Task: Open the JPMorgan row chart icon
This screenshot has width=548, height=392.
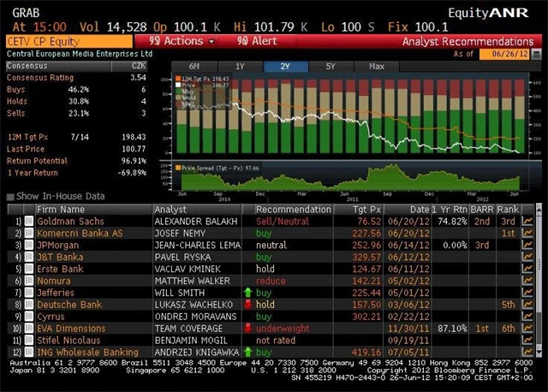Action: [527, 245]
